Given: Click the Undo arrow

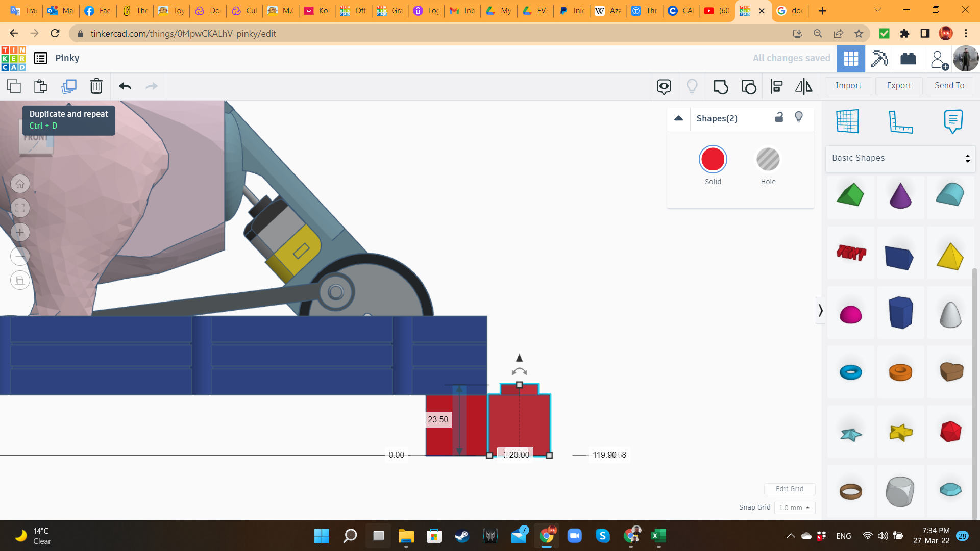Looking at the screenshot, I should coord(125,86).
